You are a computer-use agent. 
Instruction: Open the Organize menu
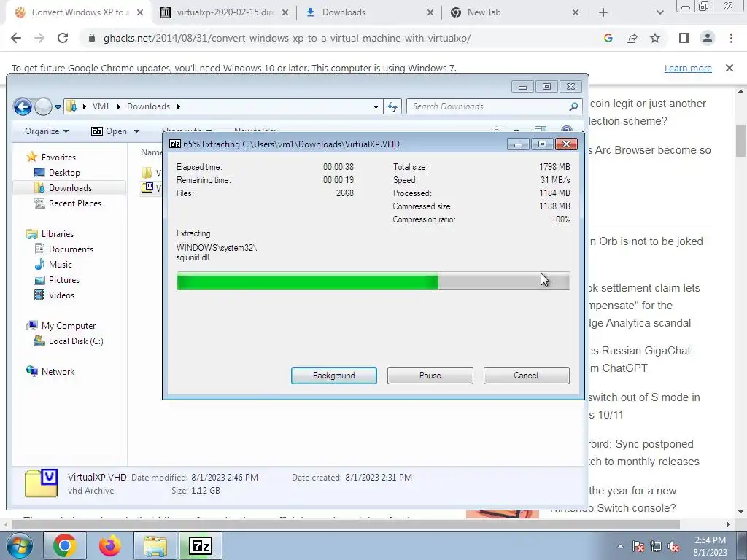click(x=47, y=131)
